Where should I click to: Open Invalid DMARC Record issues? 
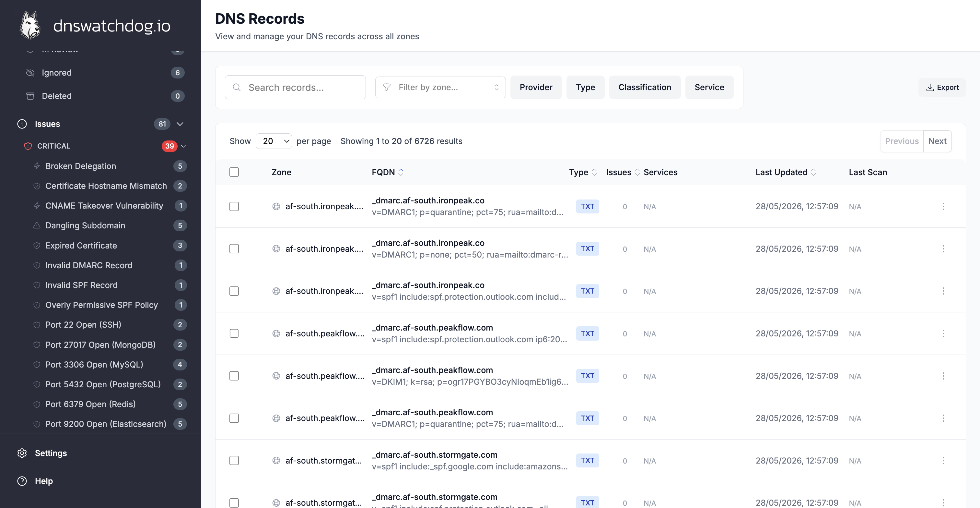[110, 265]
